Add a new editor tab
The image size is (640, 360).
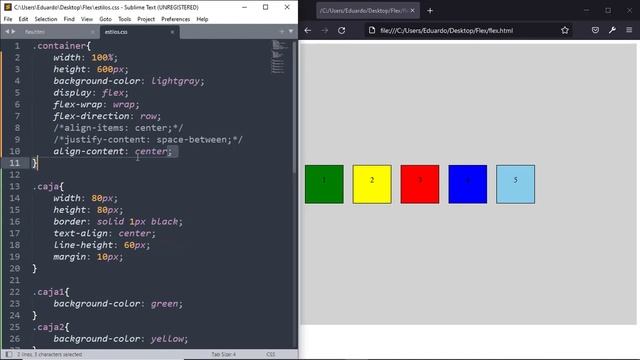tap(282, 31)
